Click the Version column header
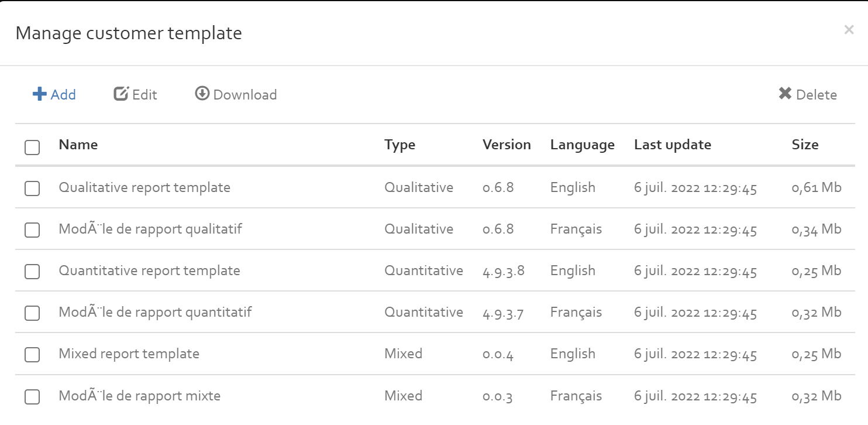The image size is (868, 425). (x=507, y=145)
